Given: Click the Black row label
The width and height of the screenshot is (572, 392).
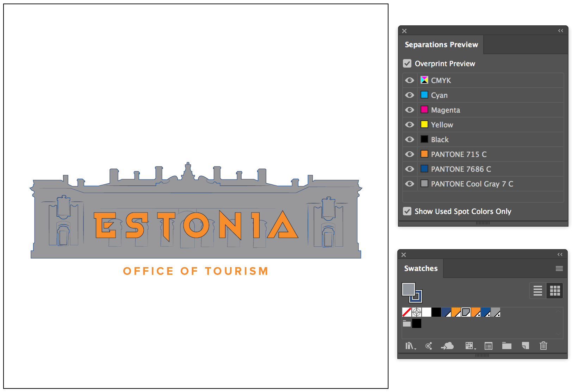Looking at the screenshot, I should [440, 139].
